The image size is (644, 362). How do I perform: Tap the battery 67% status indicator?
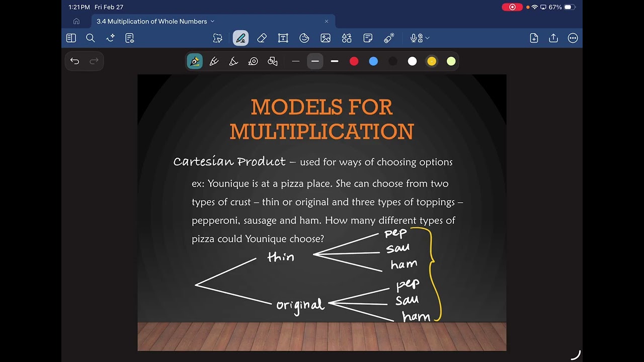tap(562, 7)
